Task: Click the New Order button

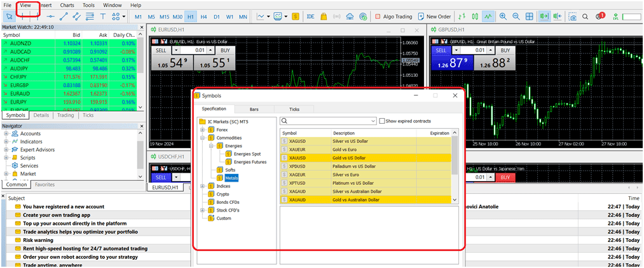Action: pyautogui.click(x=434, y=17)
